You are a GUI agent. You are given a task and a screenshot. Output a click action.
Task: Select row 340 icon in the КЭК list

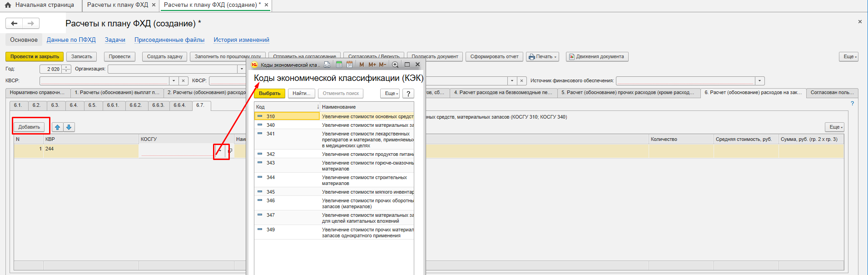(260, 125)
